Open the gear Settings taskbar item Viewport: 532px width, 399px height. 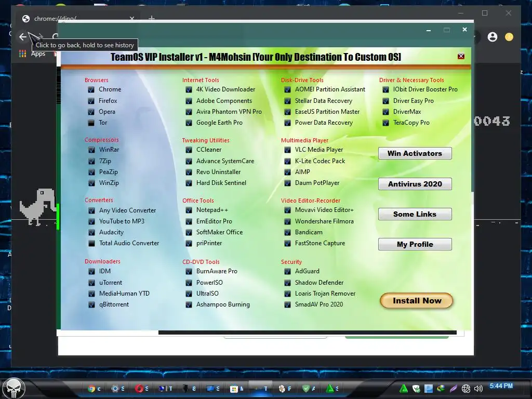[118, 389]
